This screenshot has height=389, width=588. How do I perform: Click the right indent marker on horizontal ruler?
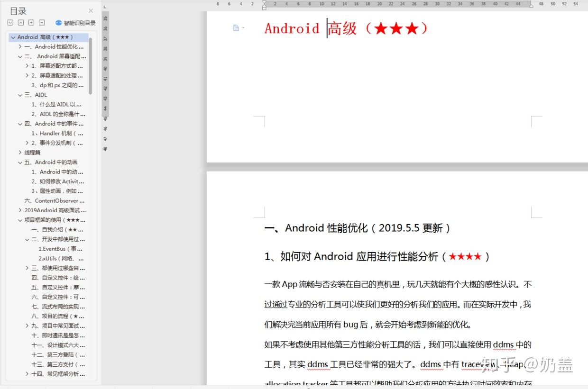pyautogui.click(x=531, y=6)
